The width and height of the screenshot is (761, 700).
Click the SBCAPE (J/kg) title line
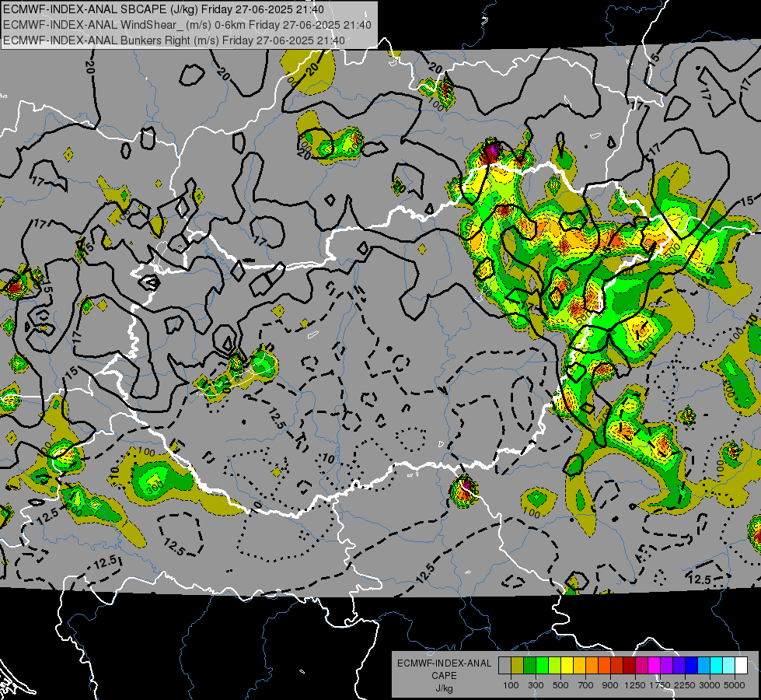[x=163, y=9]
